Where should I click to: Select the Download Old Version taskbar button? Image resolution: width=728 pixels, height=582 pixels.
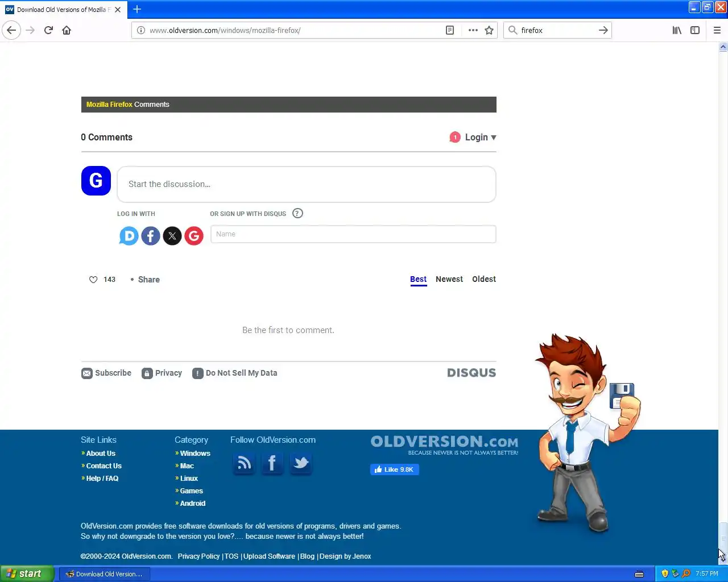click(x=105, y=574)
